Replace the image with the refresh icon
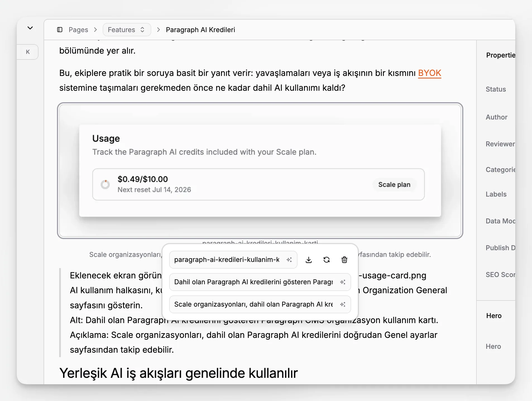The width and height of the screenshot is (532, 401). pos(327,260)
